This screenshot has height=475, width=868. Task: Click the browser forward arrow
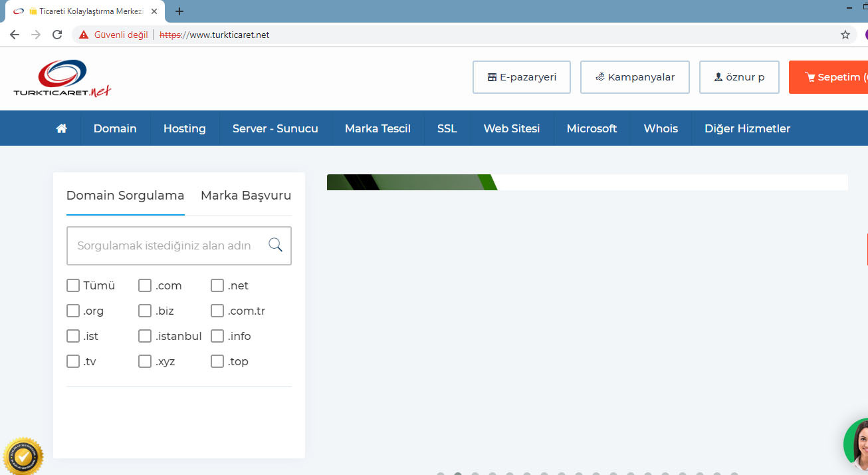36,35
